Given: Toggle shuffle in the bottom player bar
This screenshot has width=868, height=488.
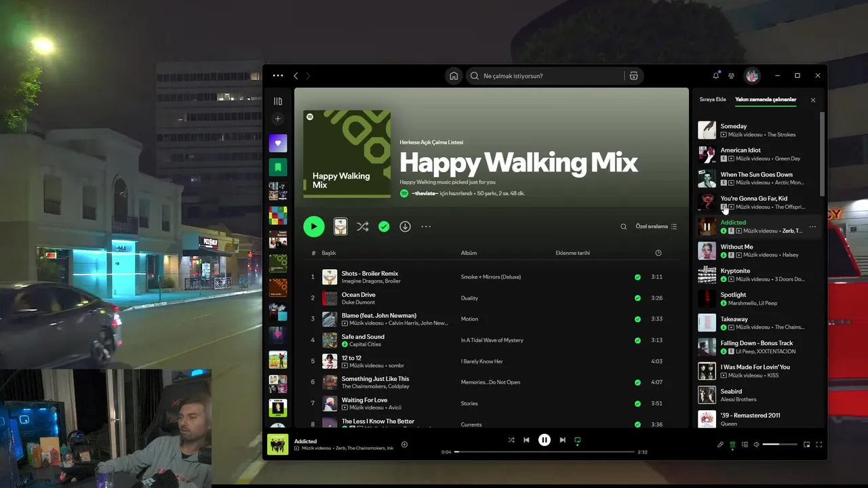Looking at the screenshot, I should click(511, 440).
